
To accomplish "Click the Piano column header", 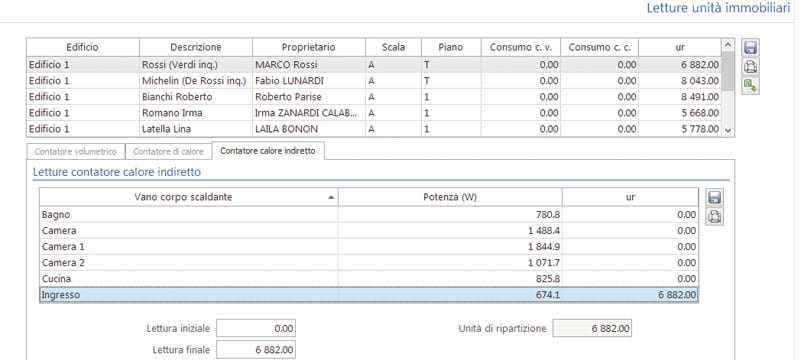I will (x=451, y=47).
